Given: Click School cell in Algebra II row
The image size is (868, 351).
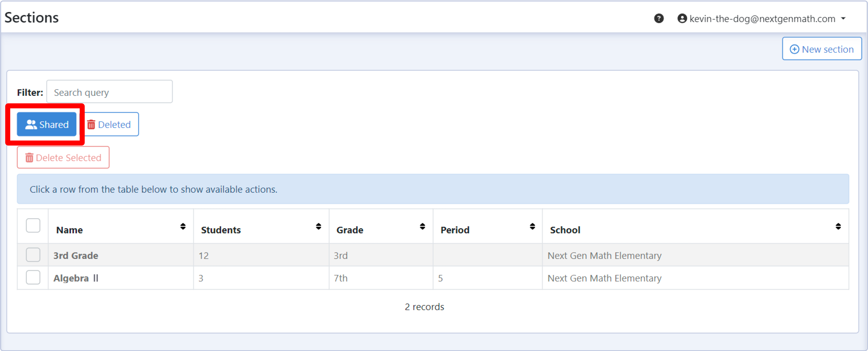Looking at the screenshot, I should click(696, 278).
